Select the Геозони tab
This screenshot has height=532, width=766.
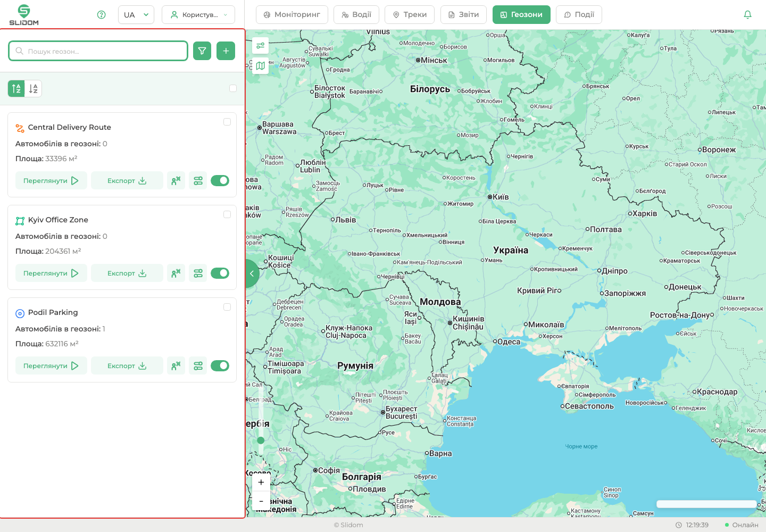(x=521, y=15)
